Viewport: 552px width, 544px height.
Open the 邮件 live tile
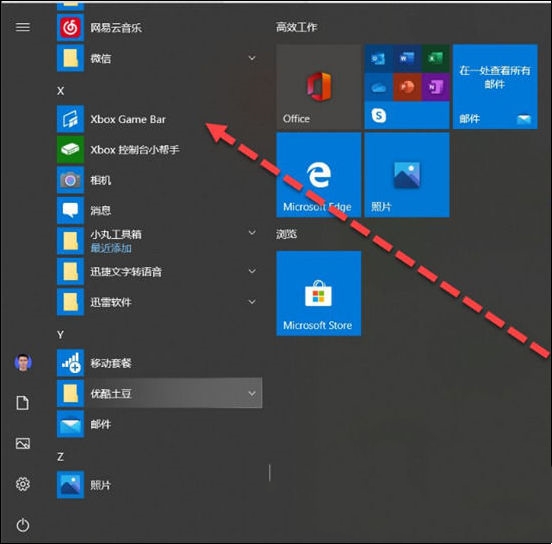click(x=495, y=87)
